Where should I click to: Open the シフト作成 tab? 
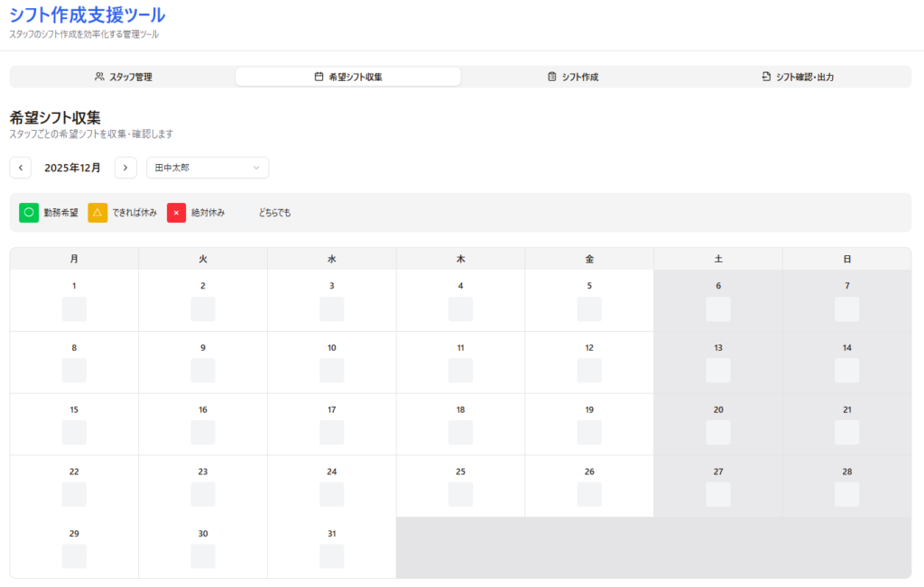[573, 77]
